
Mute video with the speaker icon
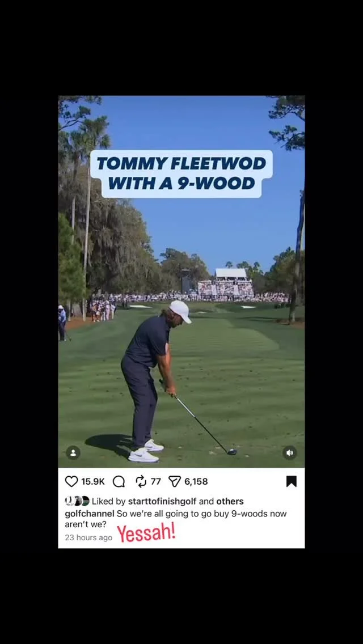coord(289,452)
